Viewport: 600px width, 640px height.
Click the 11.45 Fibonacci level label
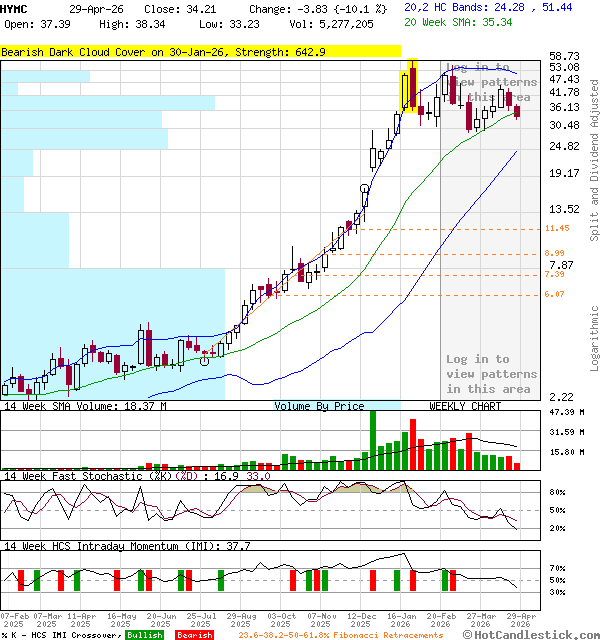557,228
